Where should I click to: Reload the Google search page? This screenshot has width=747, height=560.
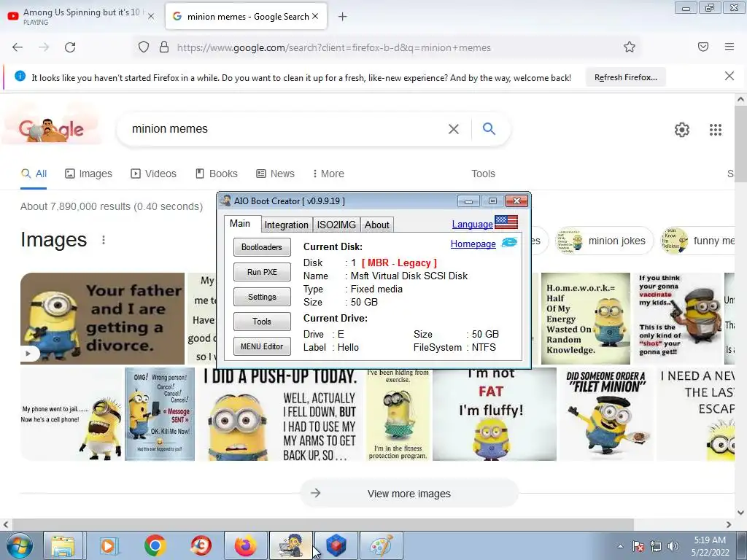[70, 47]
